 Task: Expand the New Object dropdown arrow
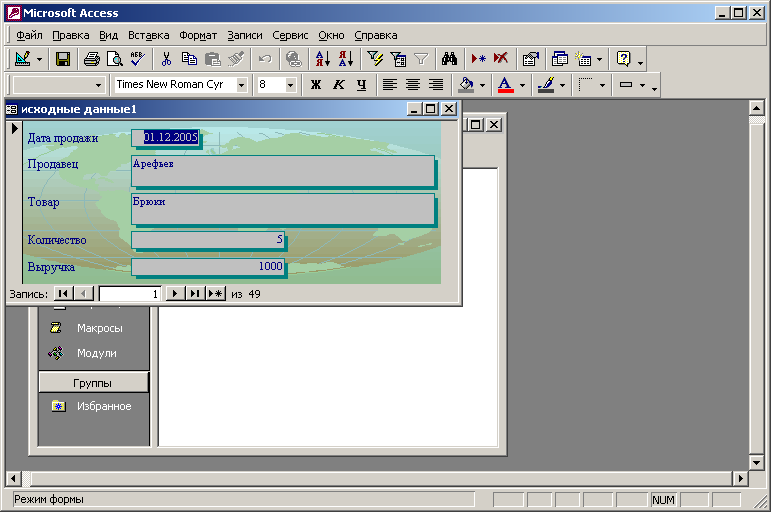pyautogui.click(x=599, y=60)
